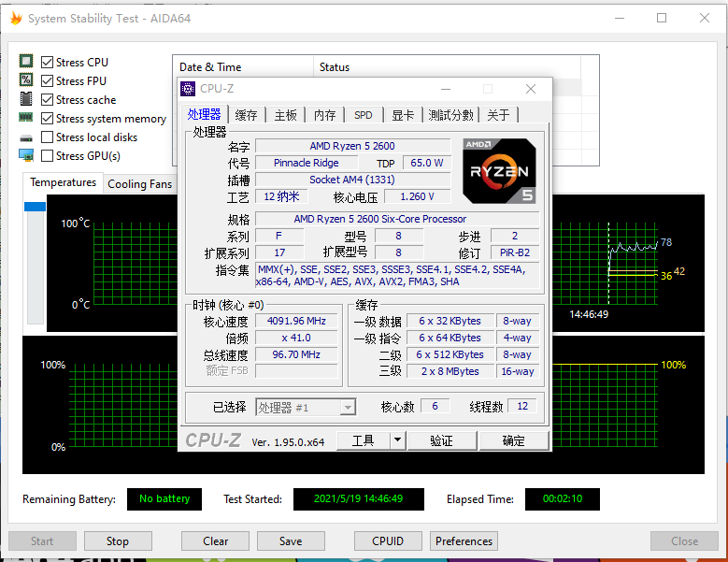
Task: Click the monitor icon beside Stress GPU(s)
Action: coord(26,155)
